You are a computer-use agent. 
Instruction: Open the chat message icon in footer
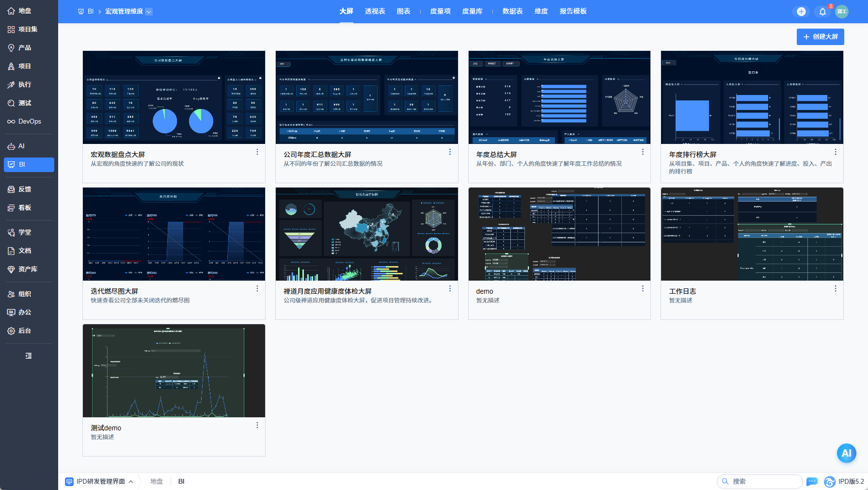tap(812, 481)
